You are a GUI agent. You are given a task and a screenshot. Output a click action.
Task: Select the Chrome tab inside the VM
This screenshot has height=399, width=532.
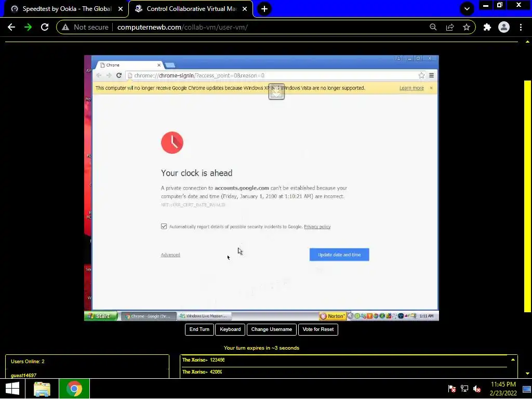click(129, 65)
